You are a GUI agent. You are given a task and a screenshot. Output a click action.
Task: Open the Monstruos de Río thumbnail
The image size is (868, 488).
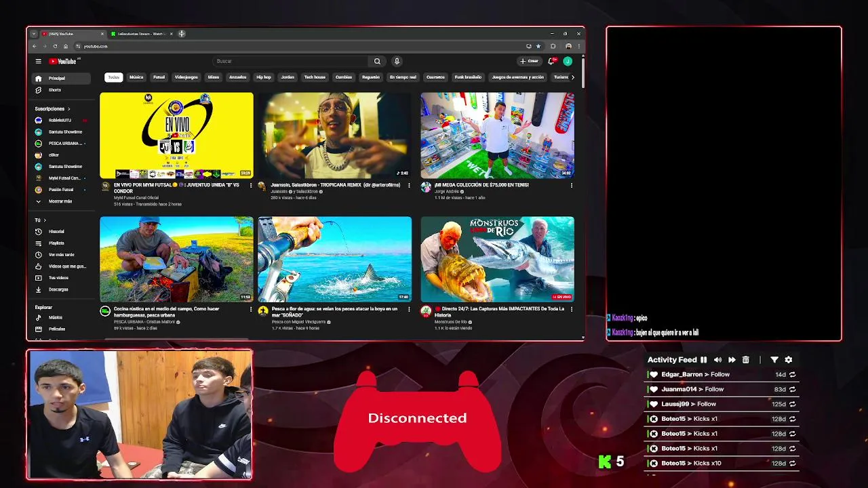(x=497, y=259)
